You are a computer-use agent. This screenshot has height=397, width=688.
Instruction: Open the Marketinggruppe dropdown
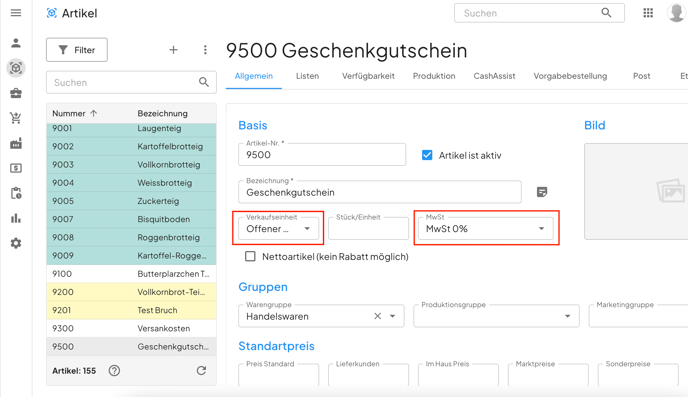[x=638, y=316]
